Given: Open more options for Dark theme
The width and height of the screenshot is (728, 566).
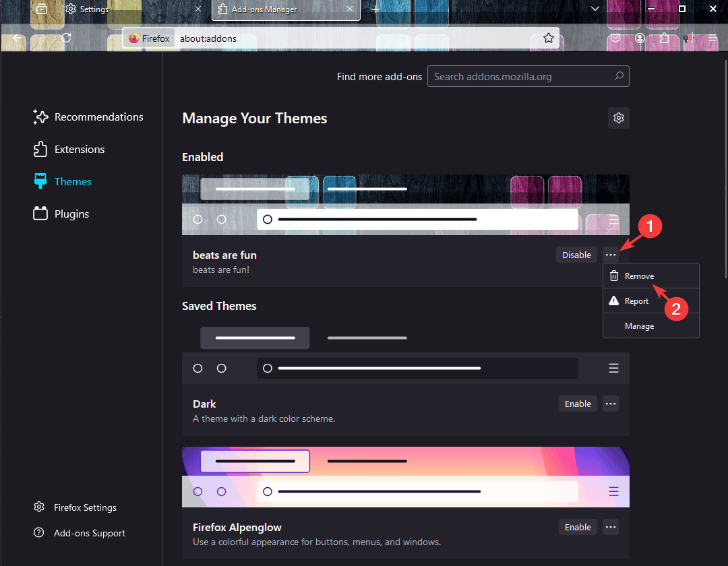Looking at the screenshot, I should coord(611,404).
